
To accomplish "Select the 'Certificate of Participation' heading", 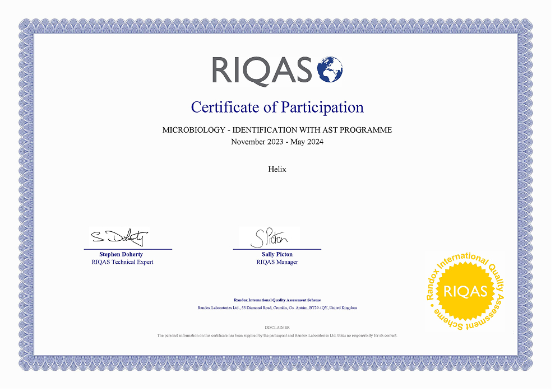I will coord(277,106).
